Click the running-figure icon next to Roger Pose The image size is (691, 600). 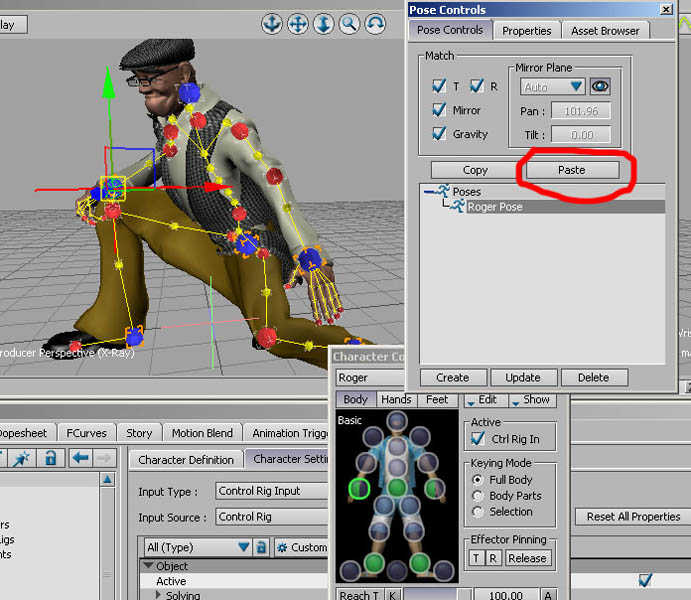coord(457,206)
